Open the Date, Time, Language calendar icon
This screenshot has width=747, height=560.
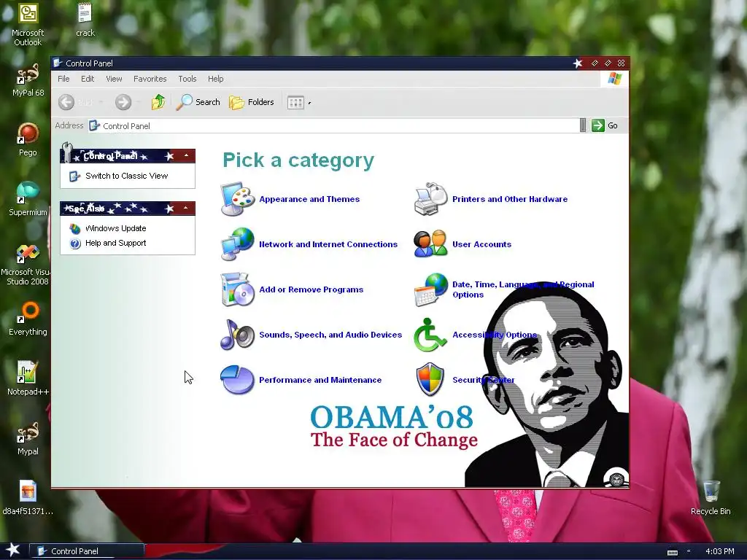pos(430,289)
